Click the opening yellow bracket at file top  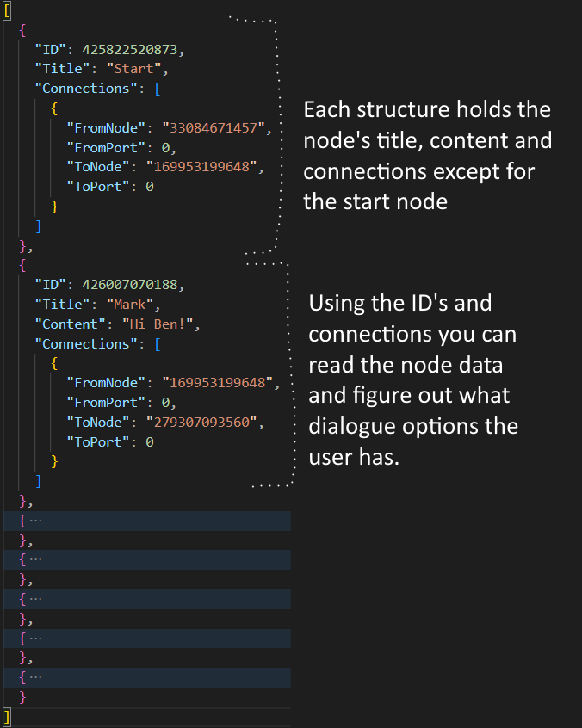(6, 9)
